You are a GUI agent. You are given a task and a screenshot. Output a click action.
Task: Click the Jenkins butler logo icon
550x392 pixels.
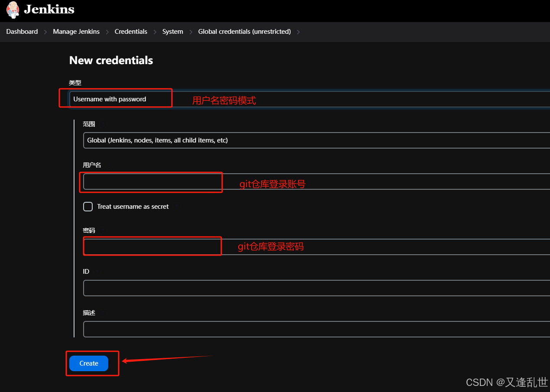coord(13,10)
